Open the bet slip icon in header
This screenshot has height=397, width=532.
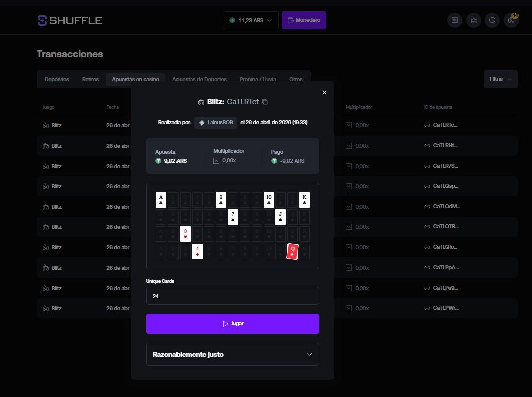[x=455, y=20]
